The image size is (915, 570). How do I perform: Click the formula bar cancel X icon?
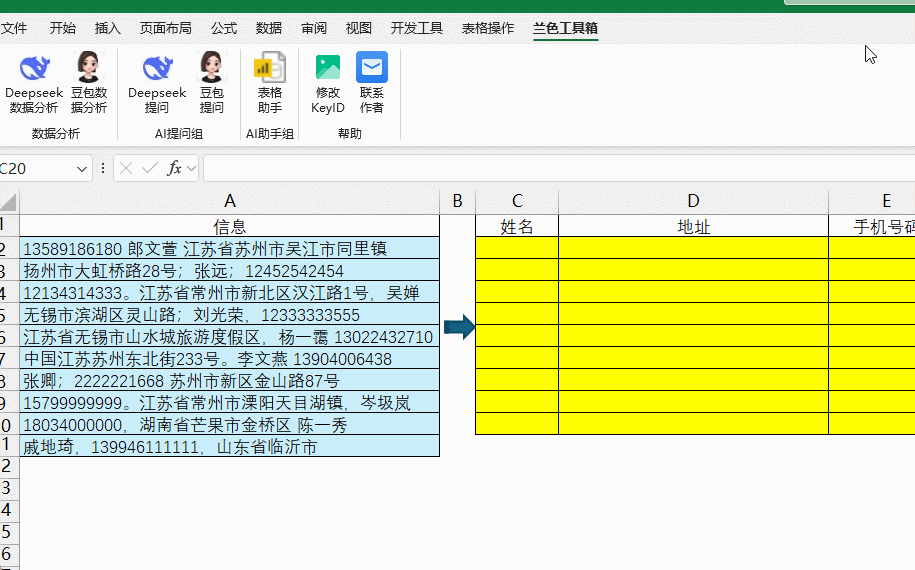pos(125,169)
